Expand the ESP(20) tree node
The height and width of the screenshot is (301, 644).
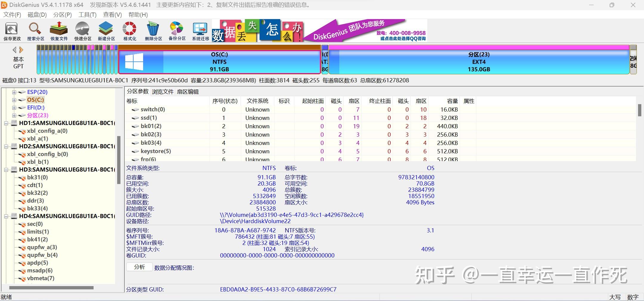[14, 92]
